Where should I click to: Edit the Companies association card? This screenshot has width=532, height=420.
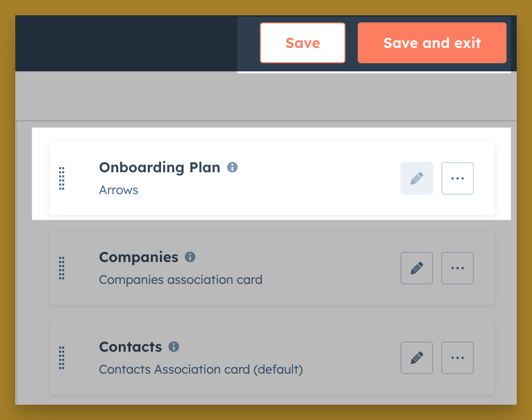coord(416,268)
